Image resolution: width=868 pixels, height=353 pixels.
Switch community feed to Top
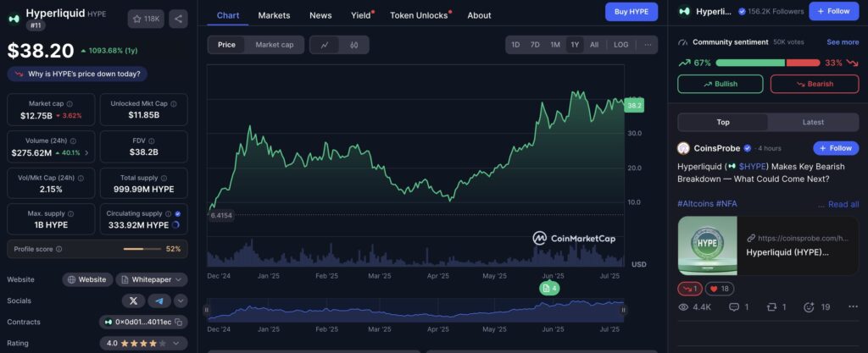click(723, 122)
